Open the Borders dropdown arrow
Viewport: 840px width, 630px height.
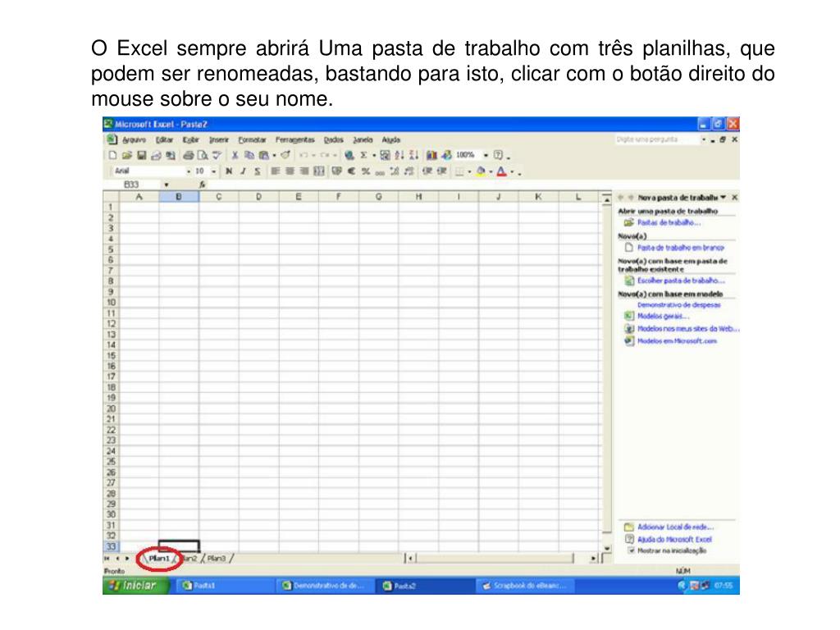pyautogui.click(x=470, y=172)
